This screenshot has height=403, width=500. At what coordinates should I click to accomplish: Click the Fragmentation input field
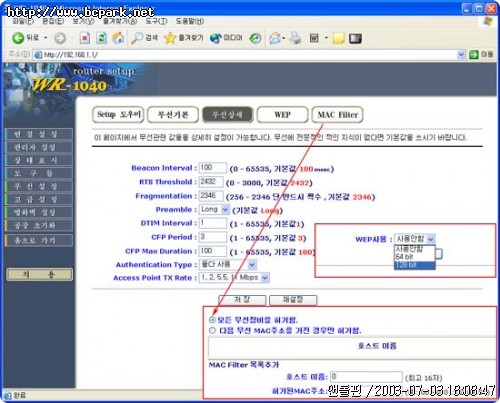(211, 196)
